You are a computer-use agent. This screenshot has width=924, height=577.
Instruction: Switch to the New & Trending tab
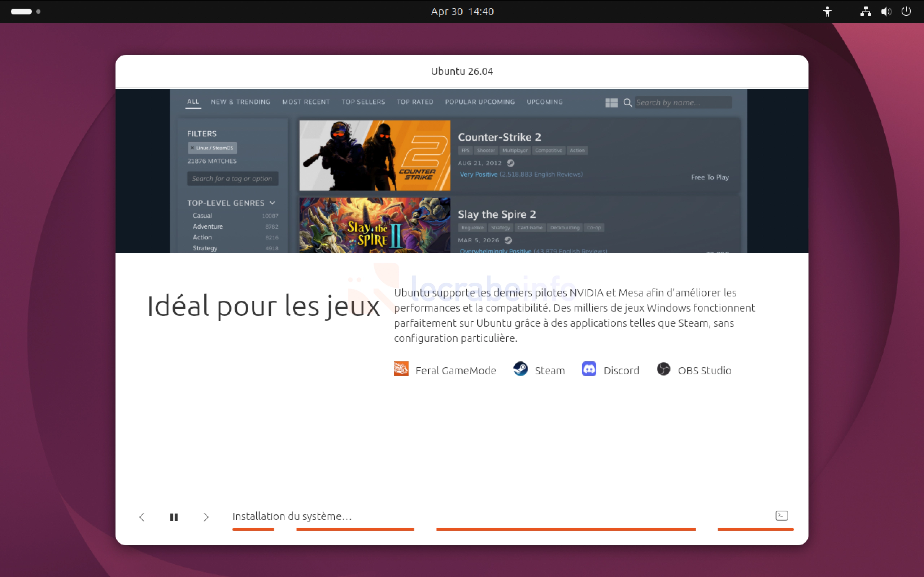point(240,102)
